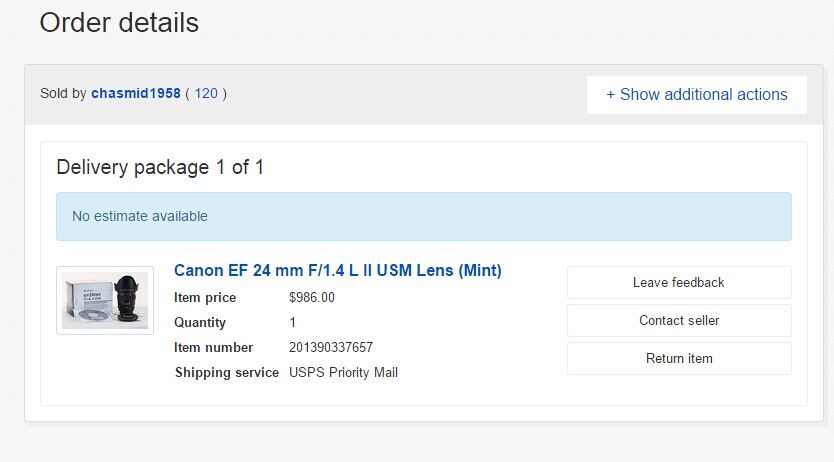
Task: Click the Delivery package 1 of 1 heading
Action: [160, 167]
